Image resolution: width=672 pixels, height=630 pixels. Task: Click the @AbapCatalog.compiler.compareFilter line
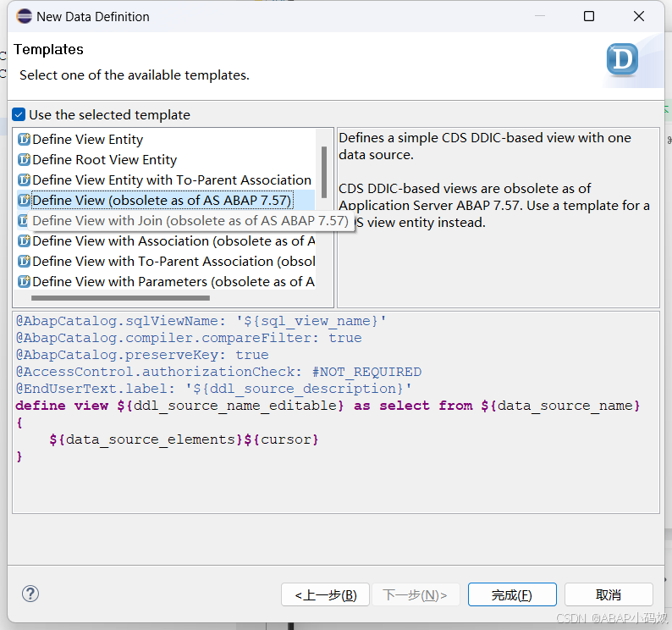pos(189,338)
